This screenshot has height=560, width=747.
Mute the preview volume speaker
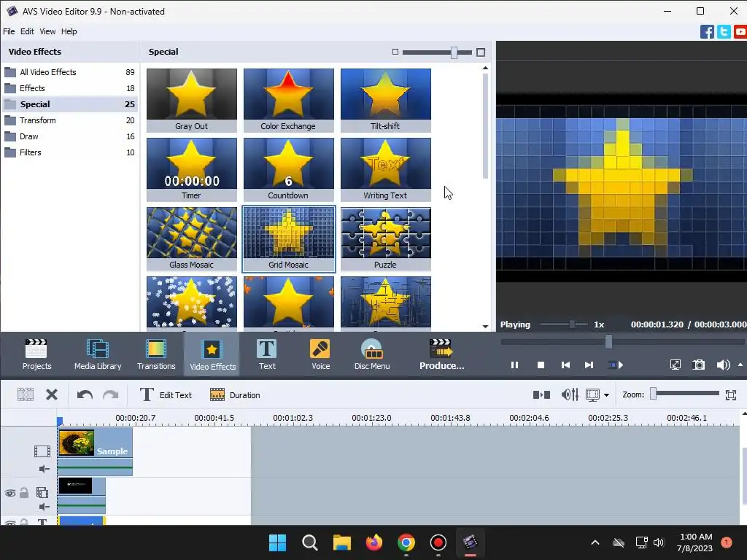point(723,365)
